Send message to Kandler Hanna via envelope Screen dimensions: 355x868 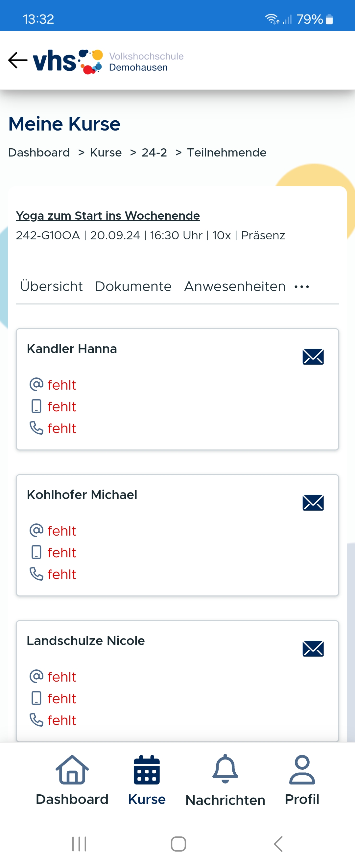coord(313,356)
